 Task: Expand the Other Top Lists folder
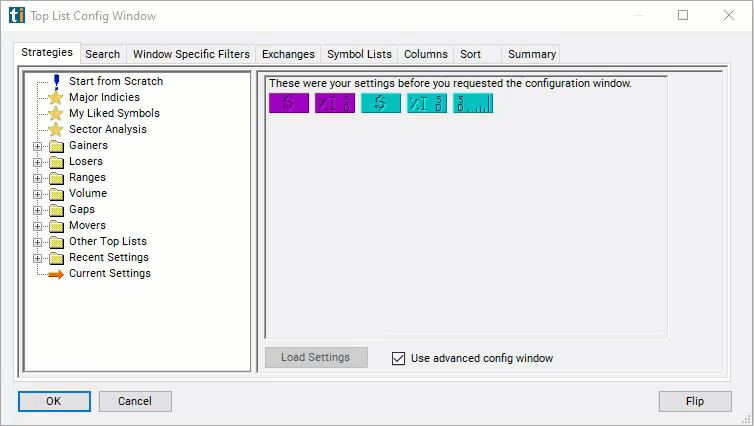click(38, 242)
